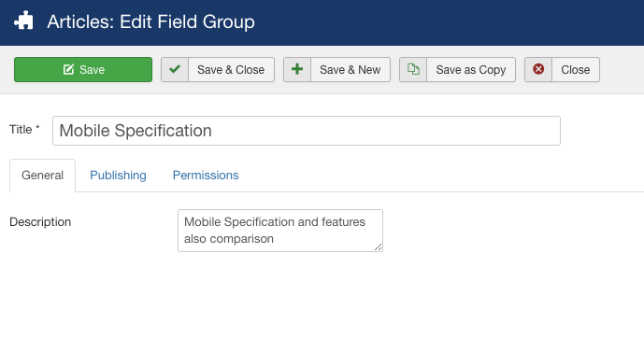This screenshot has width=644, height=352.
Task: Click the Articles: Edit Field Group heading
Action: pos(150,21)
